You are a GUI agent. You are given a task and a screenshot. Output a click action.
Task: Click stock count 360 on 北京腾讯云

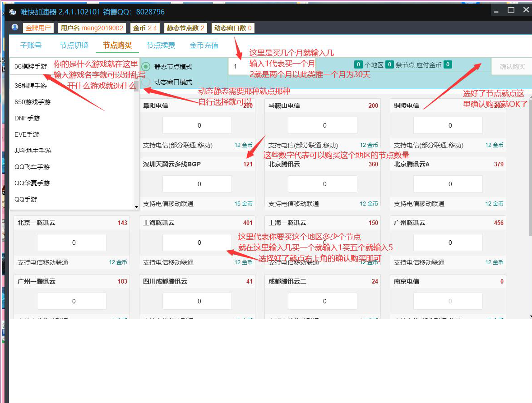point(373,164)
